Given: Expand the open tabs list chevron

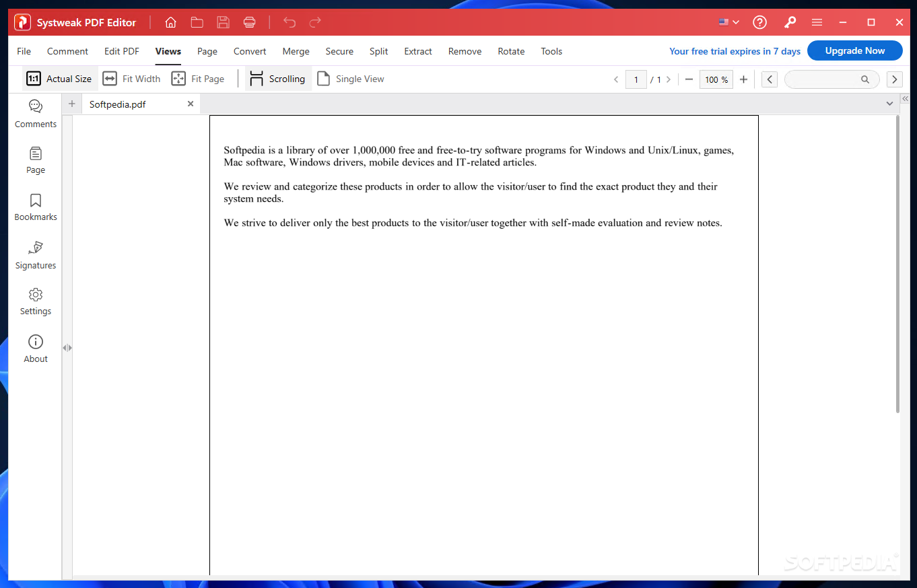Looking at the screenshot, I should [x=889, y=104].
